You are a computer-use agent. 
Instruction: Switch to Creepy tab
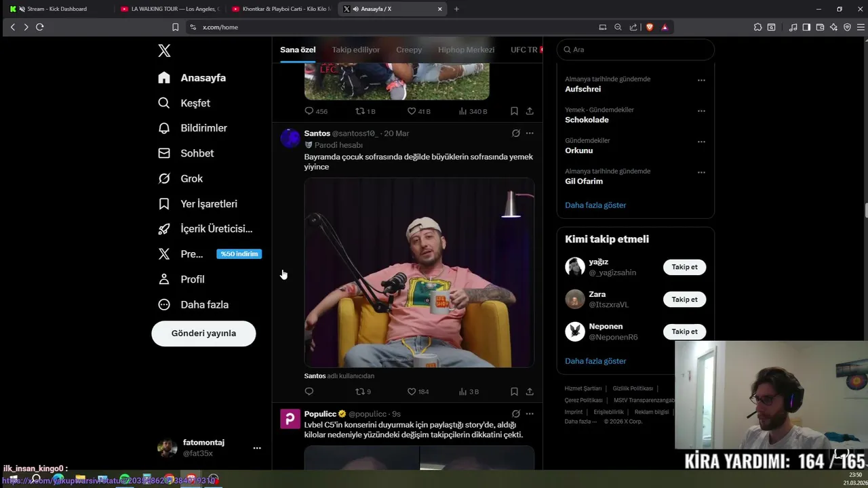409,49
